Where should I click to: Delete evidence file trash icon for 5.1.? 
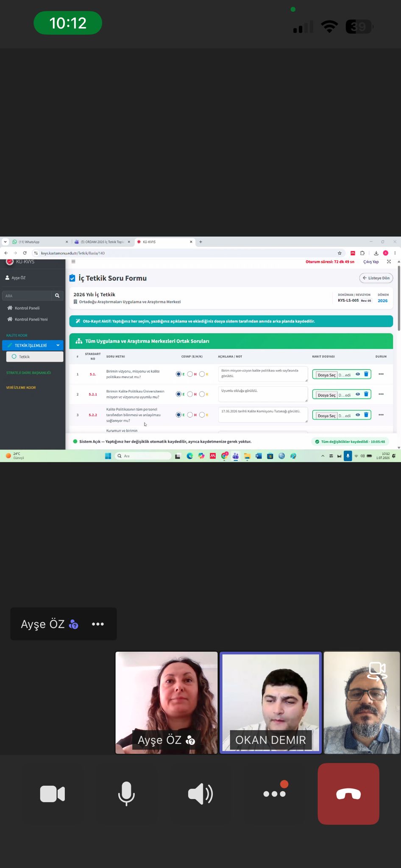366,374
